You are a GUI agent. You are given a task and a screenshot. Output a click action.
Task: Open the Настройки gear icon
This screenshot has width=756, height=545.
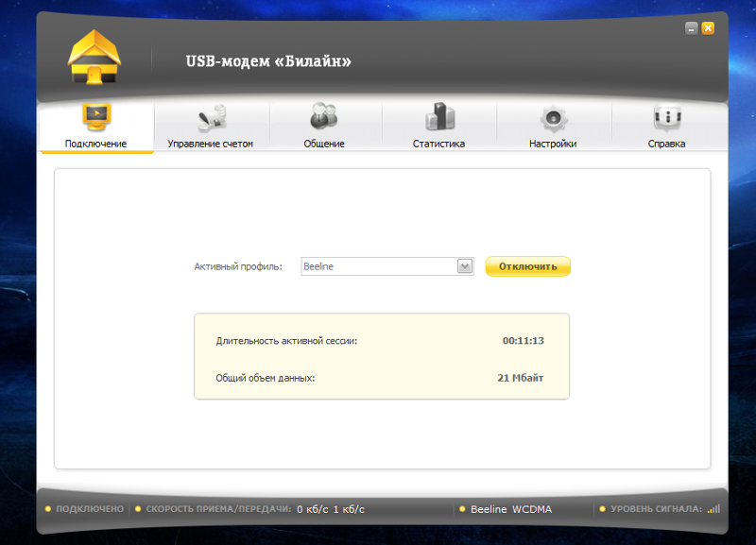click(554, 119)
